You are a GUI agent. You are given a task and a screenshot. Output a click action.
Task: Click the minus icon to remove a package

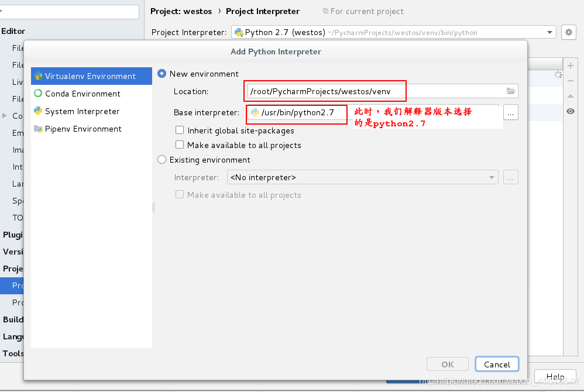coord(570,81)
